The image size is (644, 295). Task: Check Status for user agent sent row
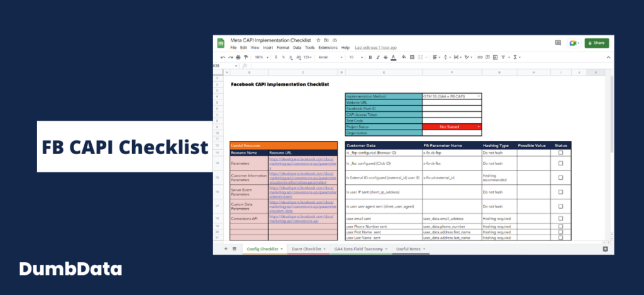[560, 206]
